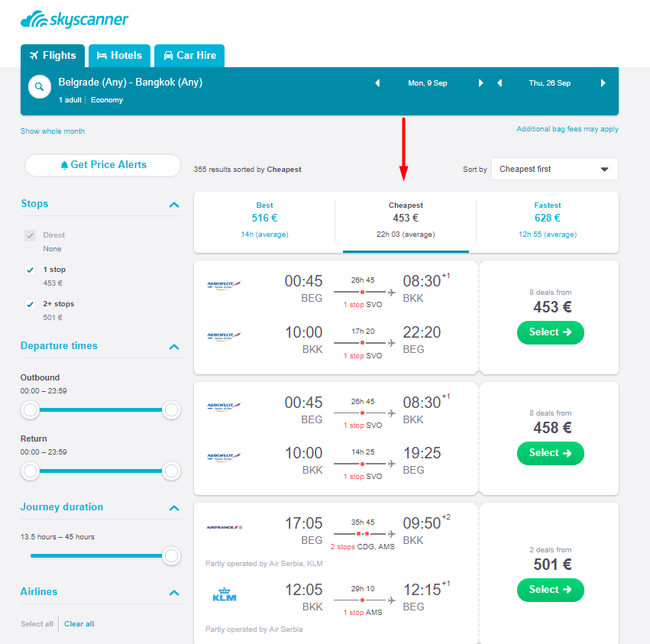The image size is (650, 644).
Task: Uncheck the 2+ stops filter
Action: [x=31, y=304]
